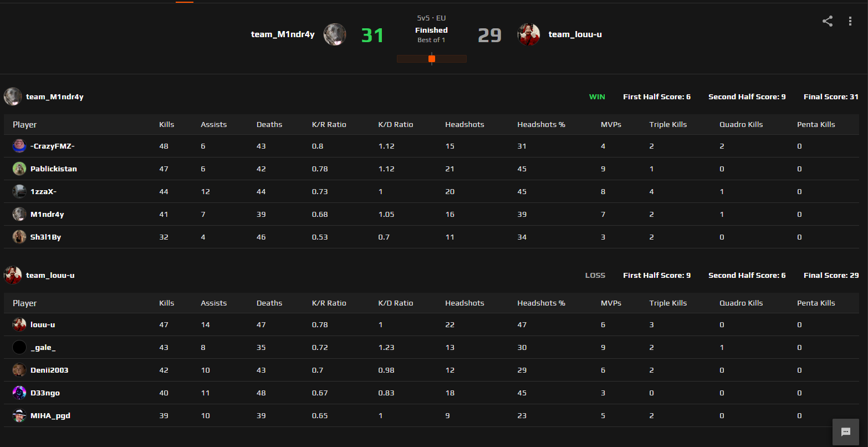Click the Headshots % header in first table
The image size is (868, 447).
point(541,124)
